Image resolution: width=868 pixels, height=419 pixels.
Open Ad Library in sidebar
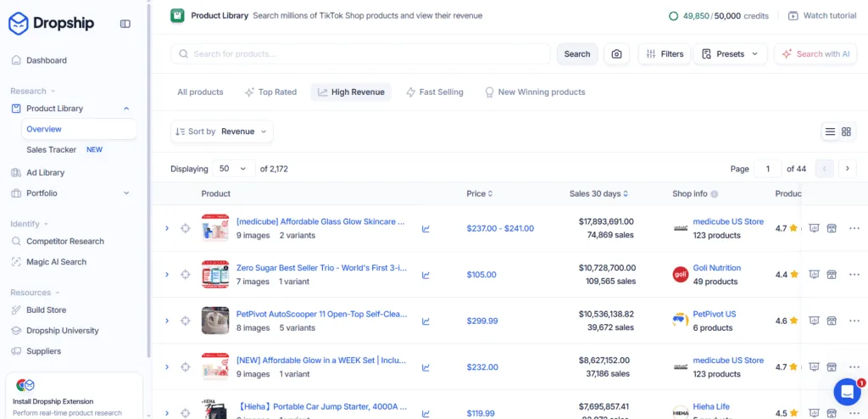[46, 172]
